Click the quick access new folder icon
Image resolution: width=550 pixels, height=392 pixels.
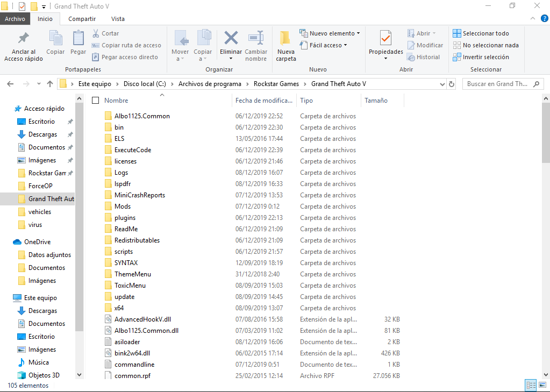[x=34, y=6]
